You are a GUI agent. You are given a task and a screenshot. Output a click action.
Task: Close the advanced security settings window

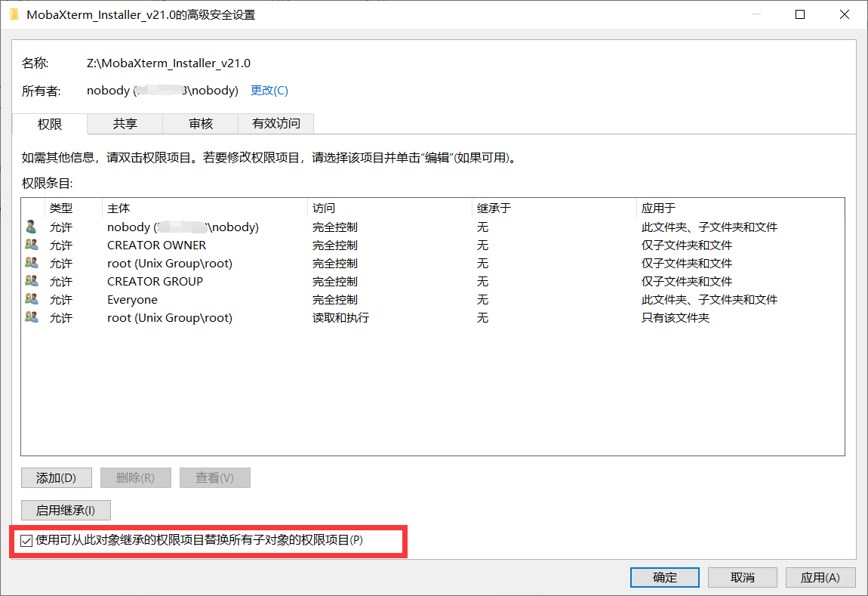pyautogui.click(x=844, y=14)
